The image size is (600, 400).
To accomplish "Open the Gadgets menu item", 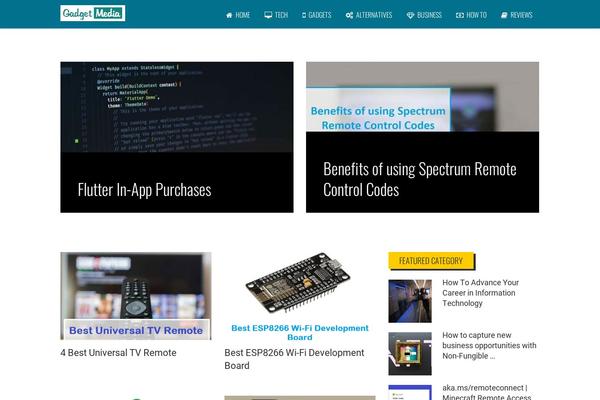I will pos(316,15).
